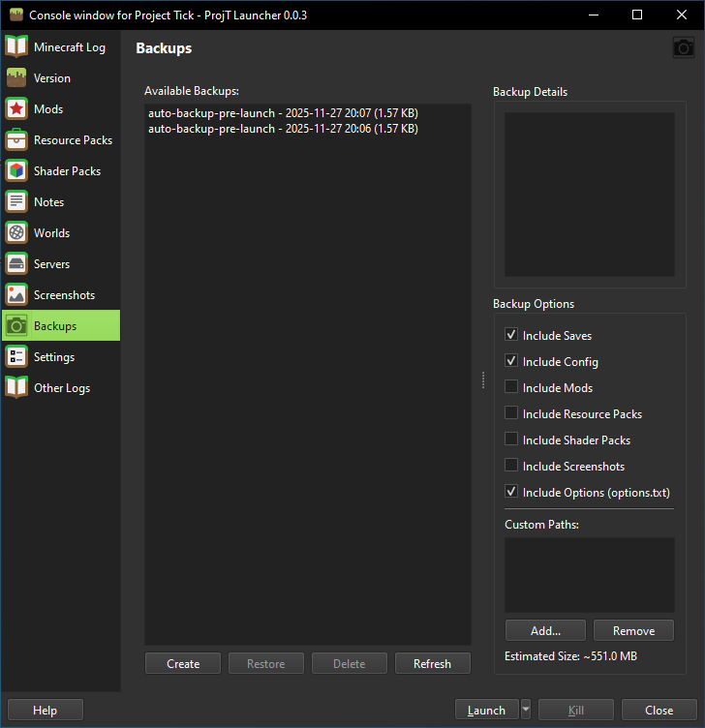Launch the instance
This screenshot has height=728, width=705.
(487, 710)
